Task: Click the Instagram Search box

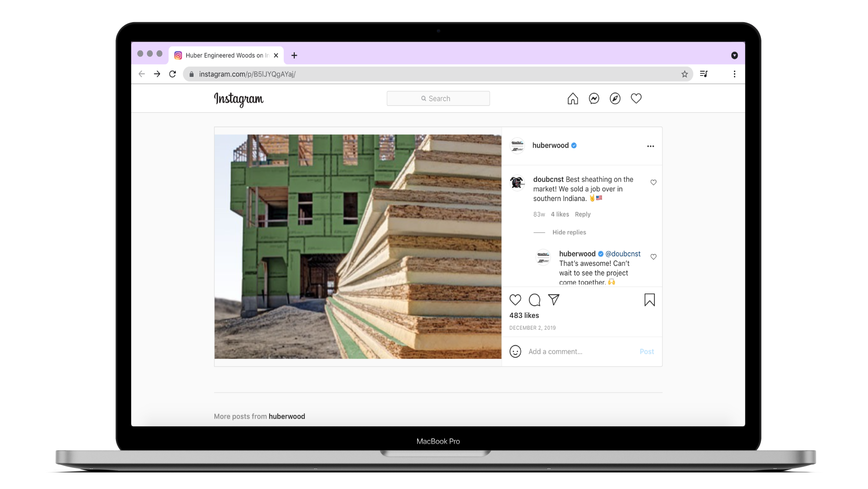Action: tap(438, 99)
